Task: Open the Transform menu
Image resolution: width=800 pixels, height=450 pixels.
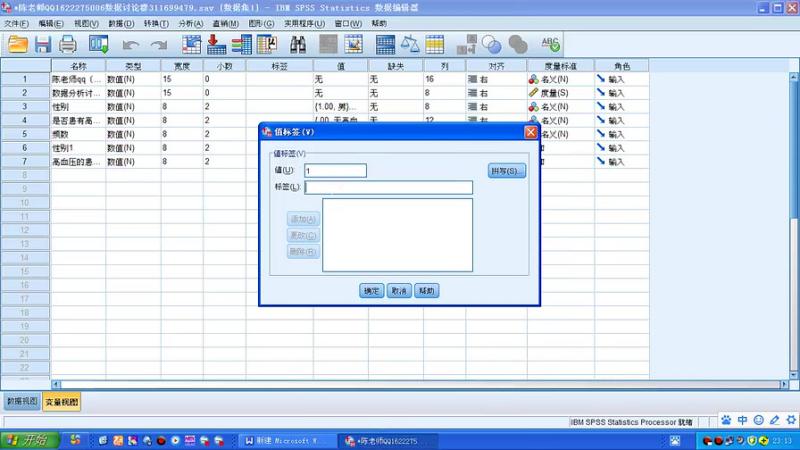Action: pyautogui.click(x=156, y=23)
